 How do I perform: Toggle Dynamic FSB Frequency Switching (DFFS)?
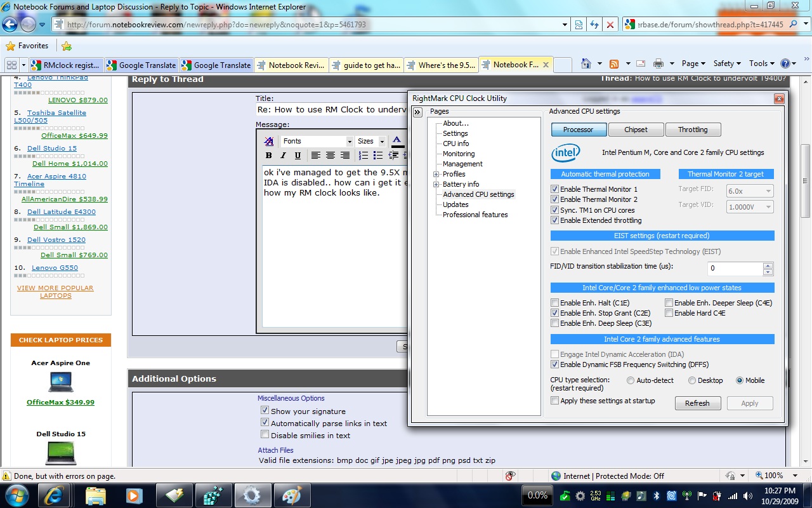tap(555, 364)
